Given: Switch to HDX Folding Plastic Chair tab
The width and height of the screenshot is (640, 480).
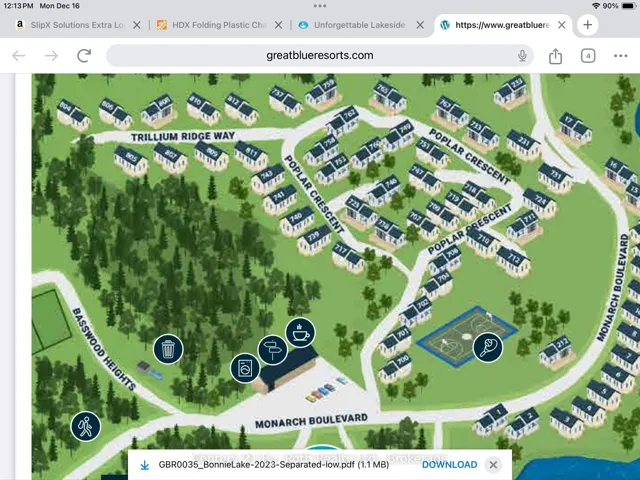Looking at the screenshot, I should click(215, 25).
